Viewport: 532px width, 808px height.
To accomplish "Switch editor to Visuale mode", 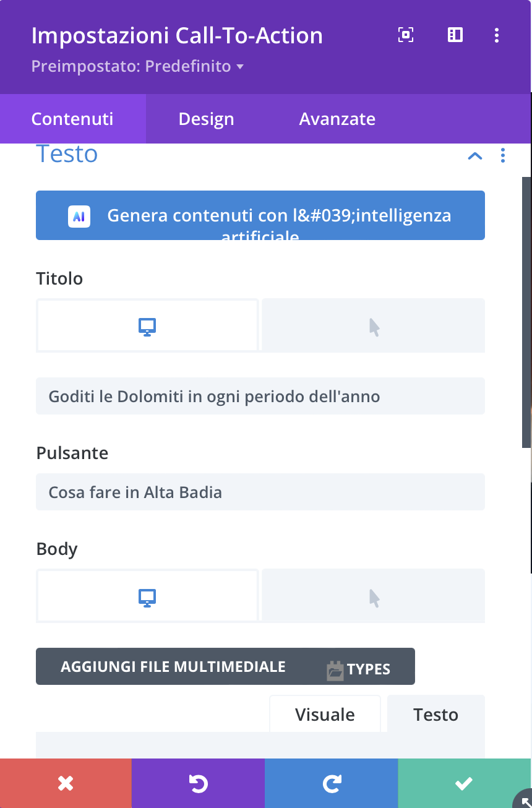I will [325, 715].
